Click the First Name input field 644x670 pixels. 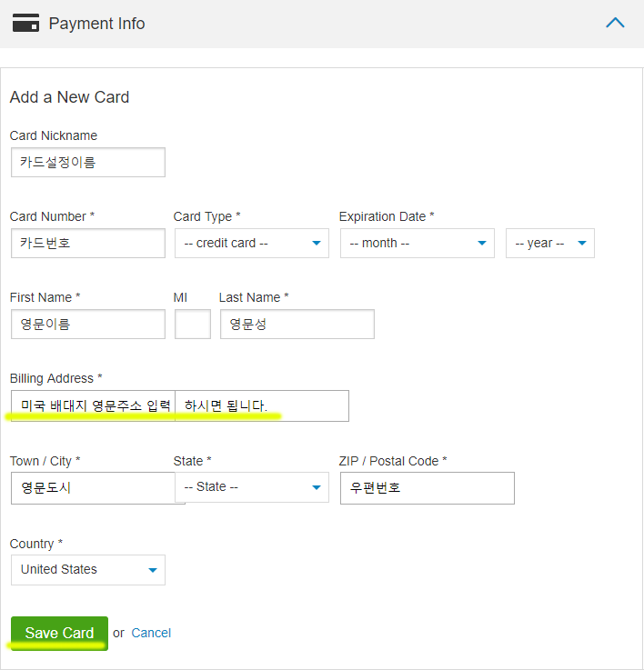click(88, 325)
